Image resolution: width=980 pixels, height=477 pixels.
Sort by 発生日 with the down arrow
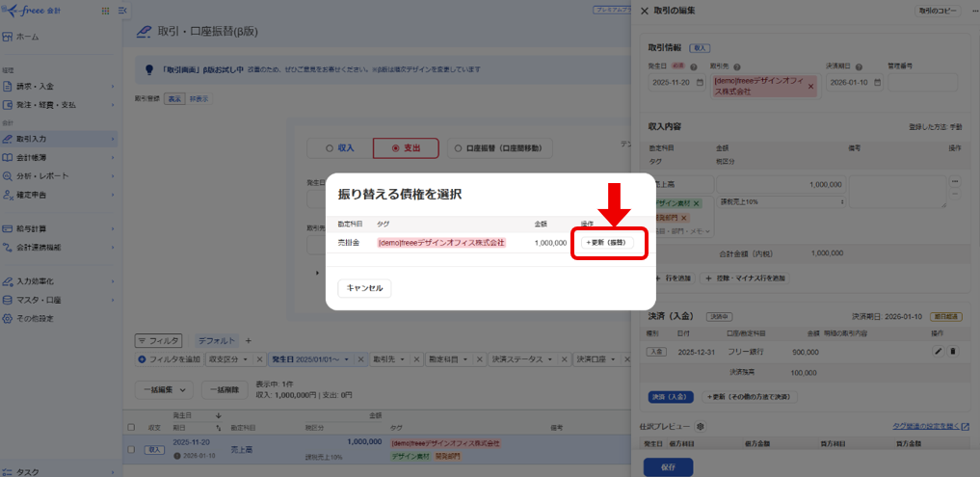click(218, 415)
